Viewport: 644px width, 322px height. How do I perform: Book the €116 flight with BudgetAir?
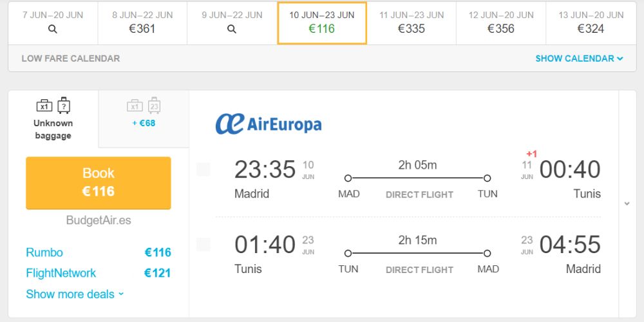click(98, 183)
